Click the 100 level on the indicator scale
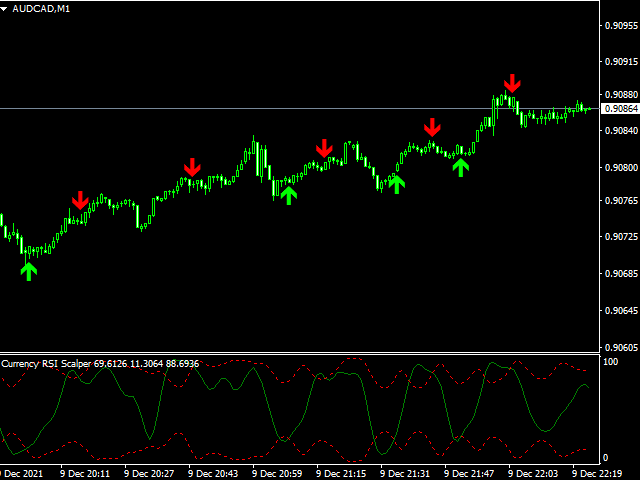Image resolution: width=640 pixels, height=480 pixels. (610, 359)
